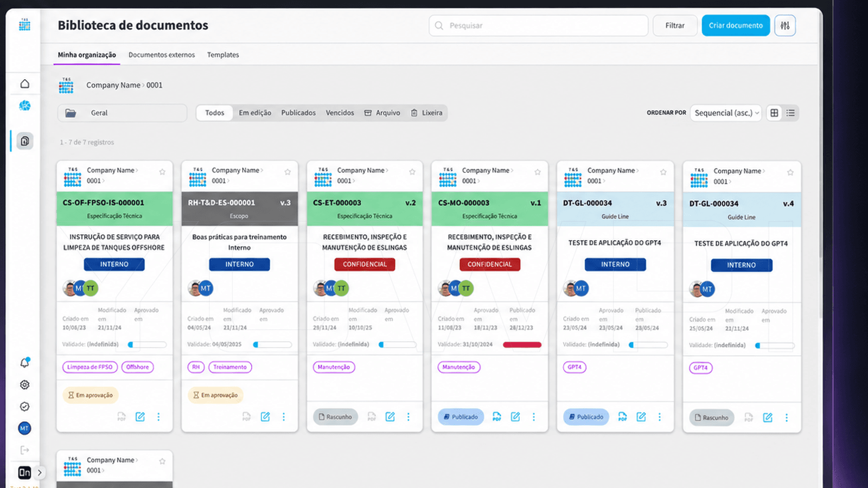
Task: Switch to Documentos externos tab
Action: pos(162,55)
